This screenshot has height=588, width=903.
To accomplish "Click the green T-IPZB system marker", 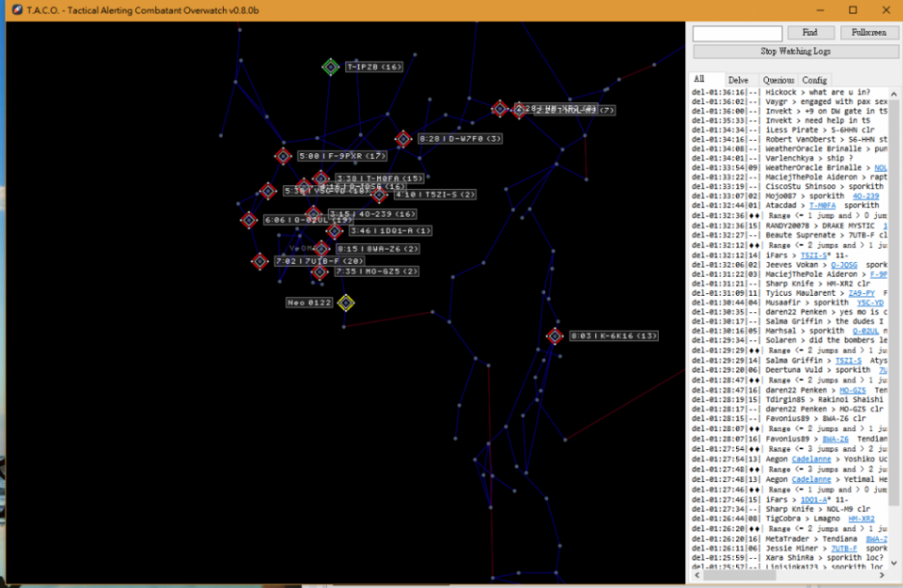I will (330, 67).
